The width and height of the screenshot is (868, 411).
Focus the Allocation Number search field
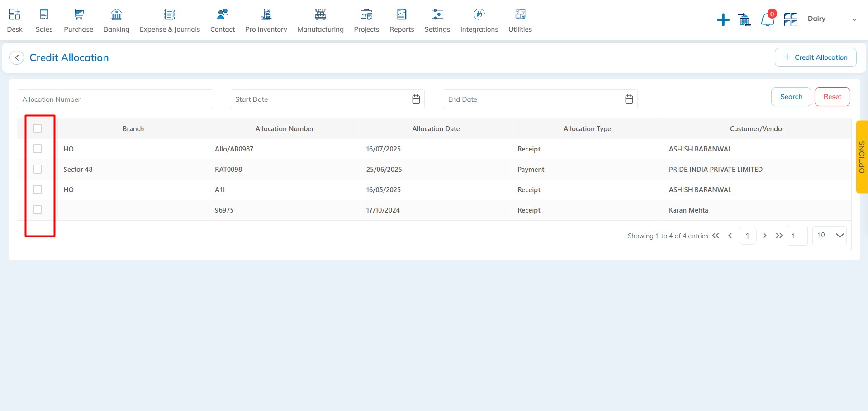click(x=115, y=99)
